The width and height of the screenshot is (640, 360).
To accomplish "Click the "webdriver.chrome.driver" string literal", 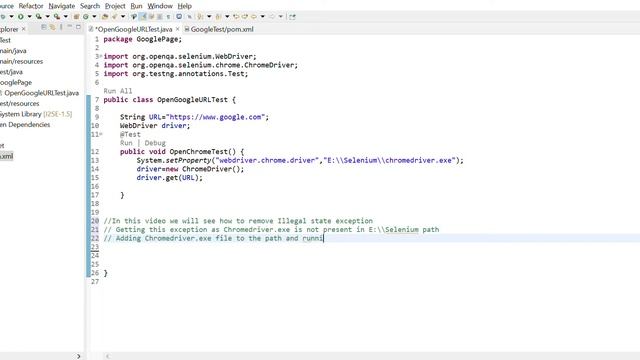I will (267, 160).
